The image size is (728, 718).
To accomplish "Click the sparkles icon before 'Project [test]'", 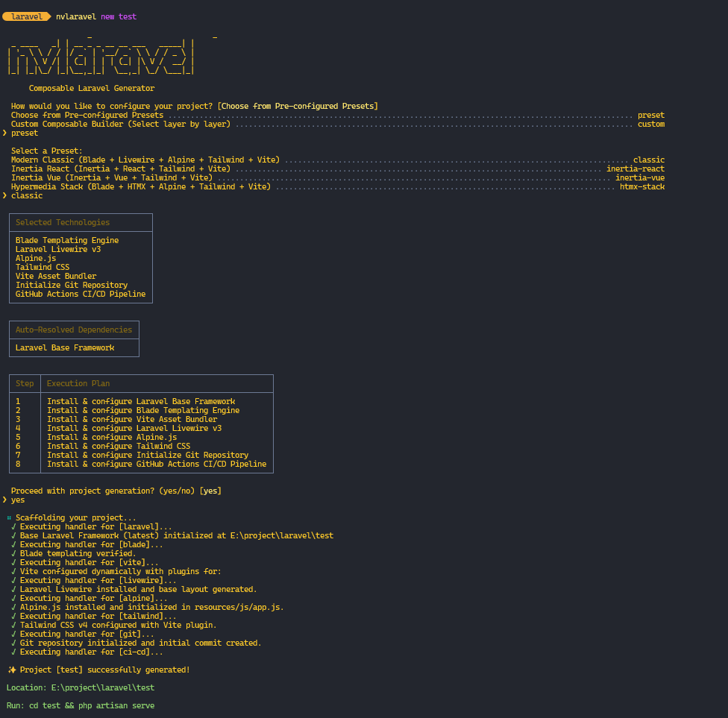I will (12, 670).
